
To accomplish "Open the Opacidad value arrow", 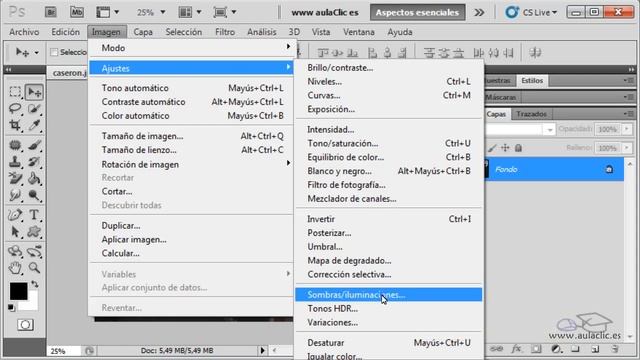I will 627,129.
